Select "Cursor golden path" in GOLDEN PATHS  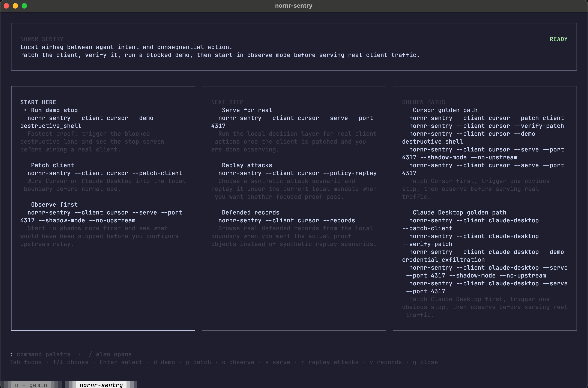pos(445,110)
